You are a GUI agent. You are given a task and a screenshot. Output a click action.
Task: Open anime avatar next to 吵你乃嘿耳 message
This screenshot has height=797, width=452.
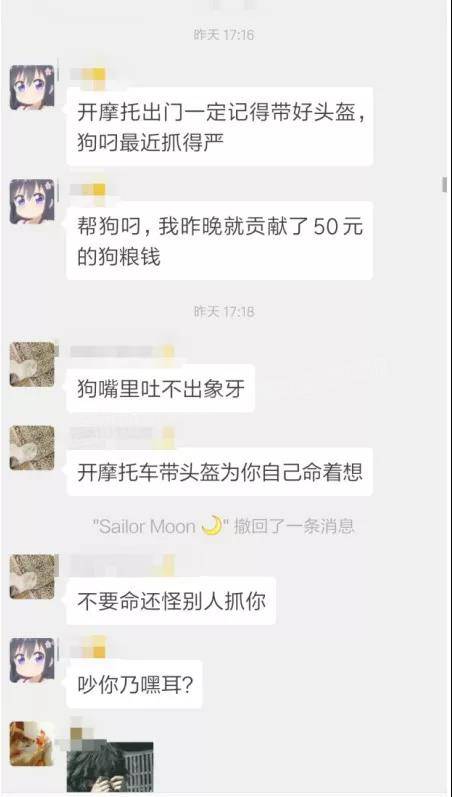click(32, 660)
